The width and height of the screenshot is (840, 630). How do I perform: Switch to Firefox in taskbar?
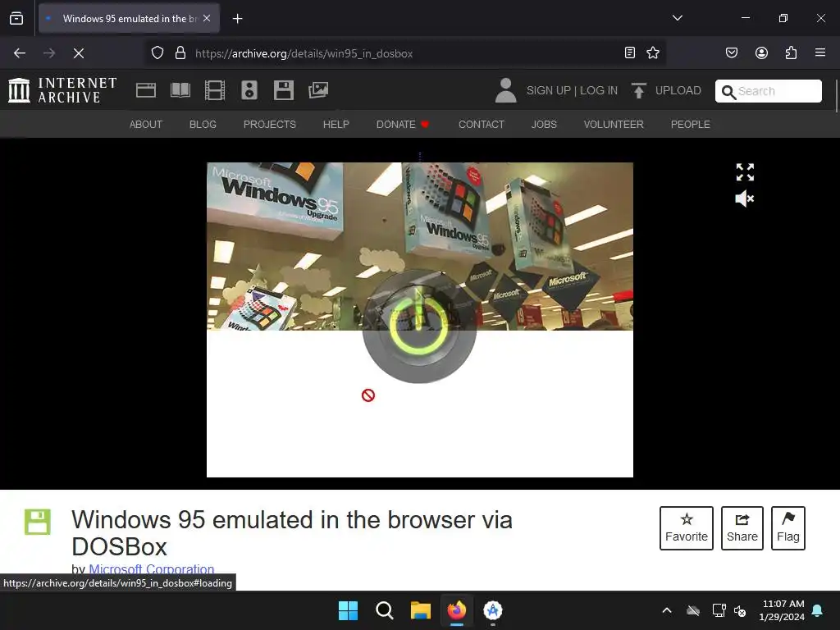pos(456,610)
